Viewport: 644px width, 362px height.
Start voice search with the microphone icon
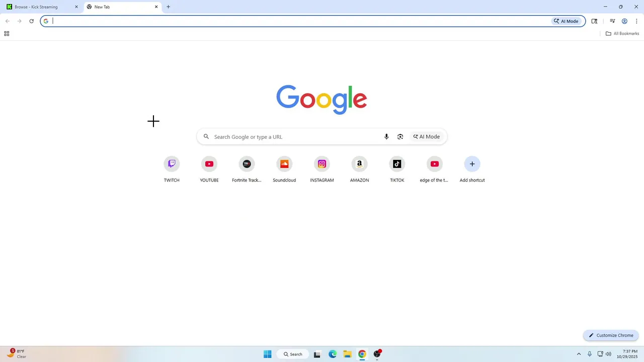click(x=386, y=137)
